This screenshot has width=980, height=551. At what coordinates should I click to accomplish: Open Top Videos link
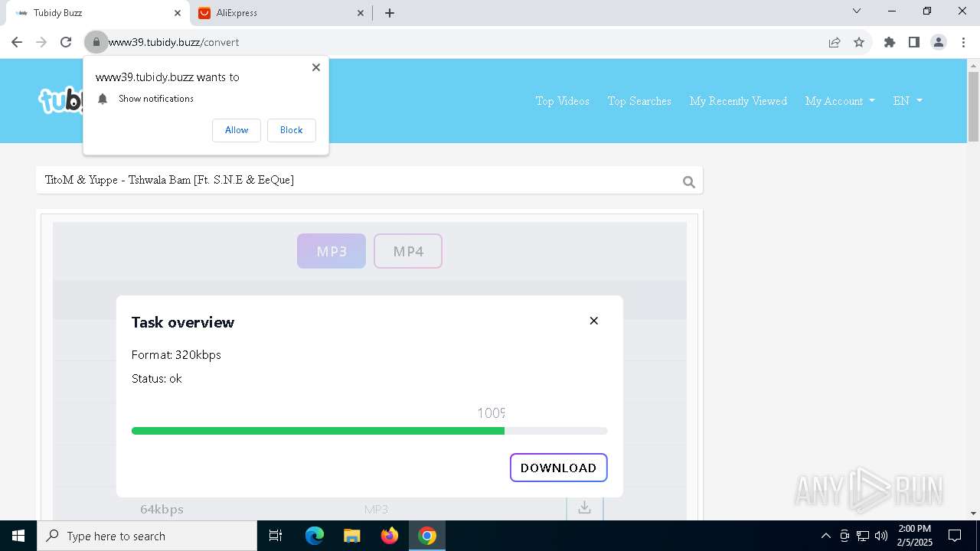tap(563, 101)
